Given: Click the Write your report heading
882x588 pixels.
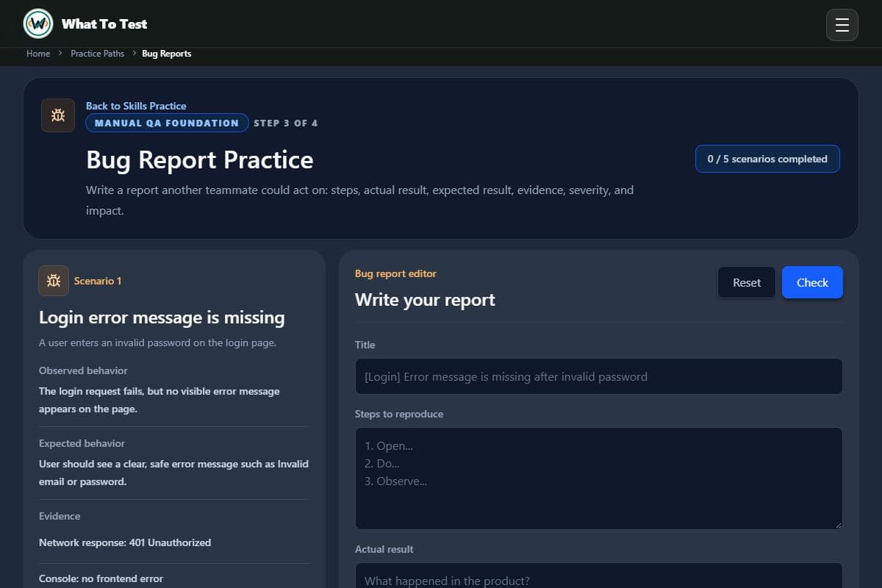Looking at the screenshot, I should pos(425,300).
